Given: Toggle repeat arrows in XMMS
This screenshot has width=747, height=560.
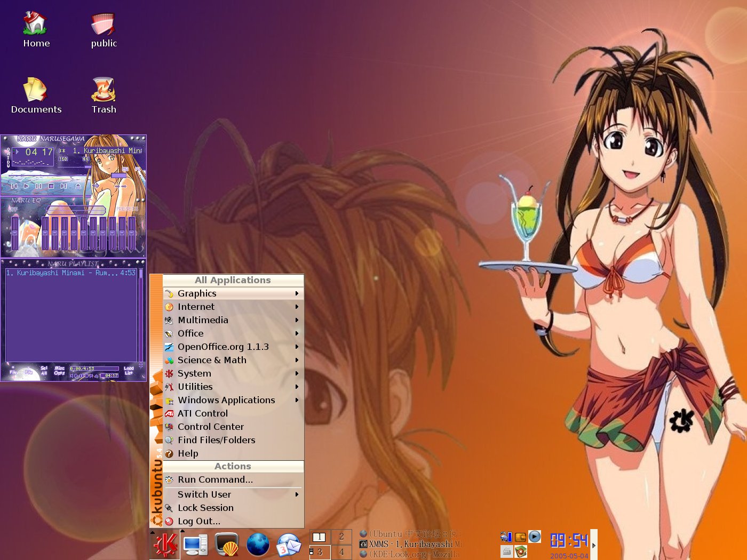Looking at the screenshot, I should (x=121, y=186).
